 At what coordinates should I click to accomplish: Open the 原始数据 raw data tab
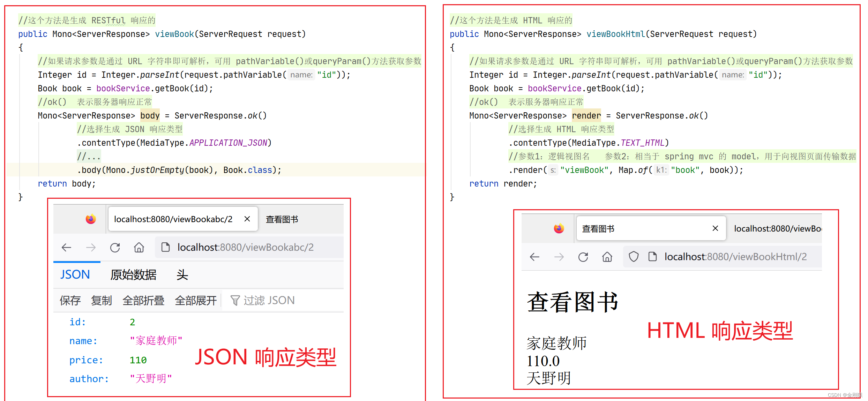point(133,275)
